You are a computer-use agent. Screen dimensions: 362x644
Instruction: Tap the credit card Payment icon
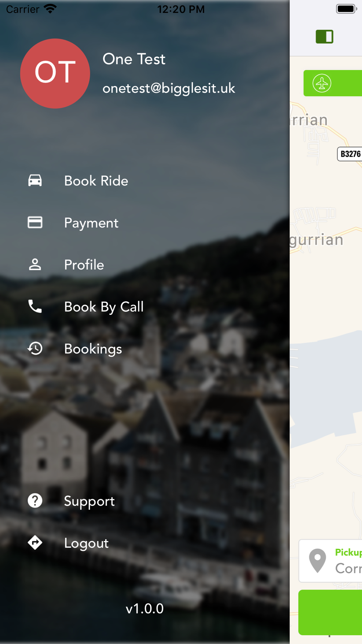point(35,222)
